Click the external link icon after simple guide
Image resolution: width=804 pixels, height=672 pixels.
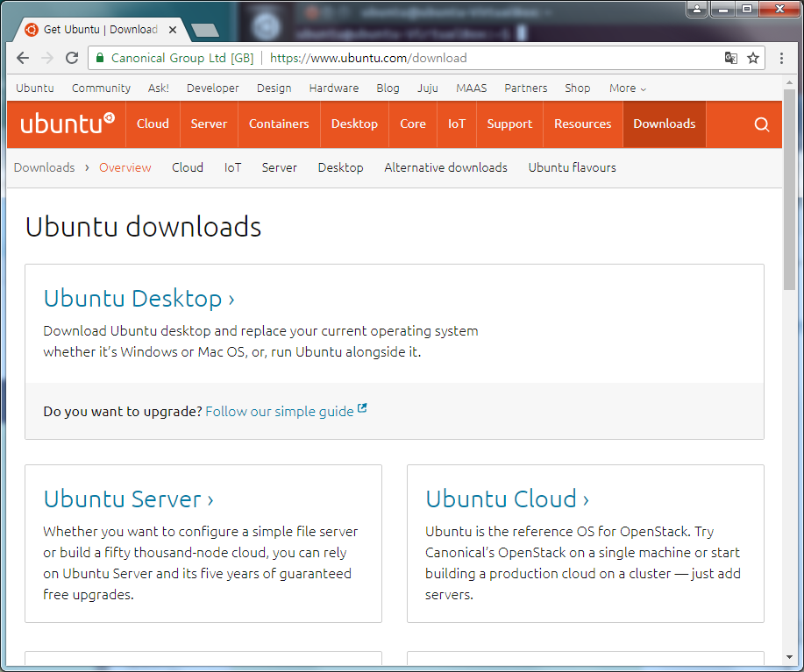coord(362,408)
